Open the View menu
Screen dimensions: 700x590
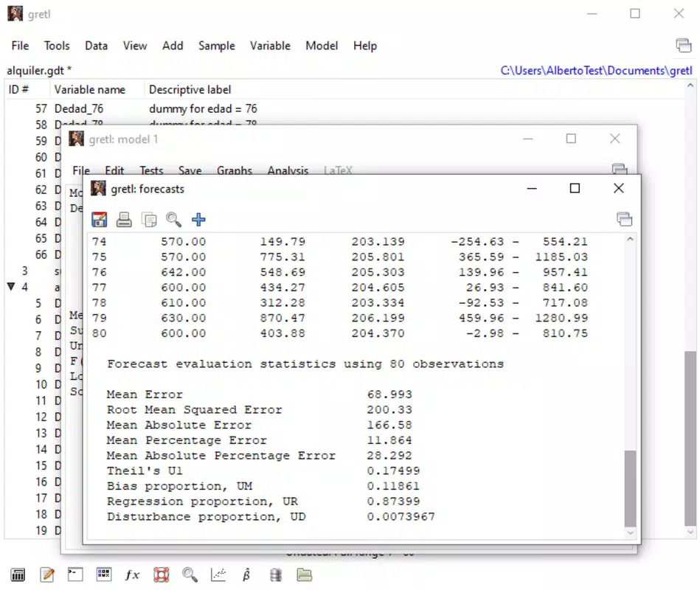tap(135, 46)
